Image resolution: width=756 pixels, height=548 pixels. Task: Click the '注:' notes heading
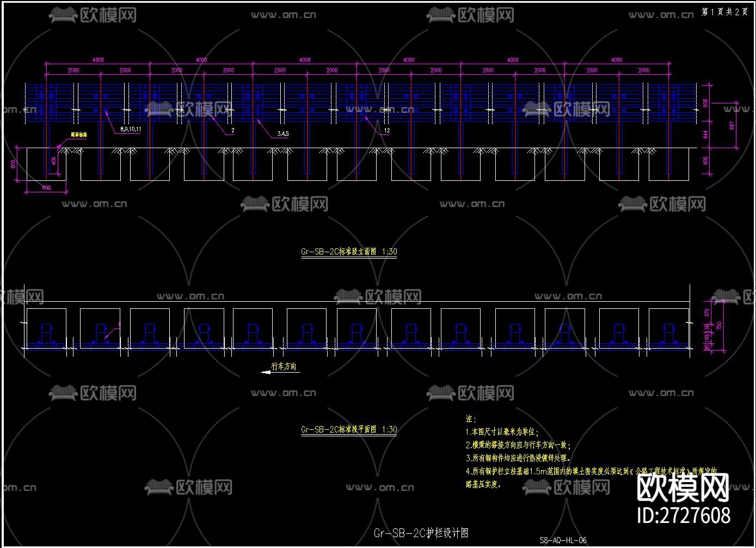click(471, 419)
